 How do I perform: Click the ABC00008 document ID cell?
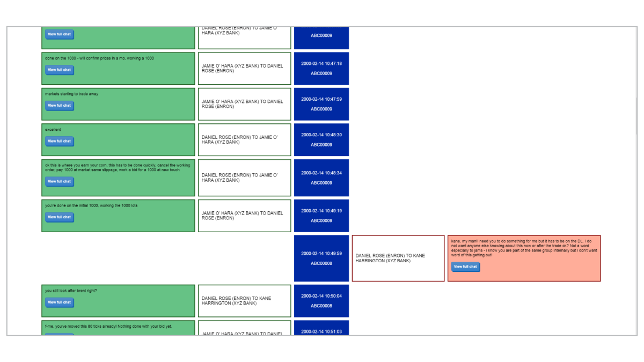tap(321, 263)
